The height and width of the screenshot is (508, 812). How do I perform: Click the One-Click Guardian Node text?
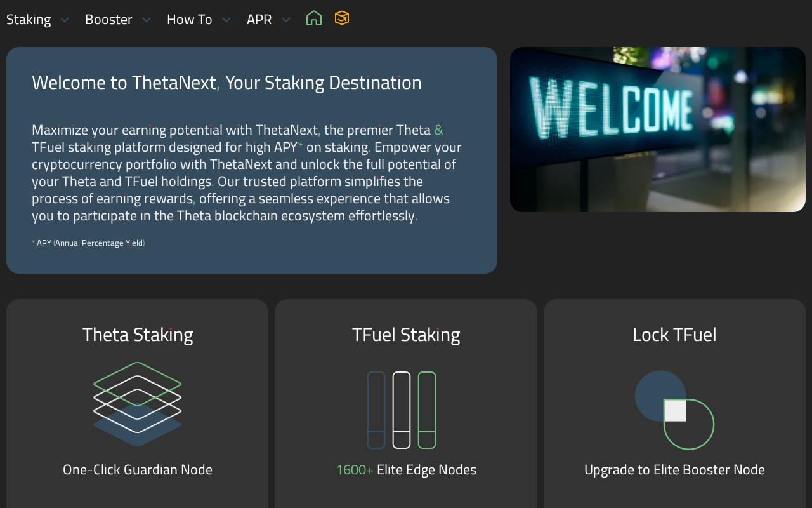point(138,470)
